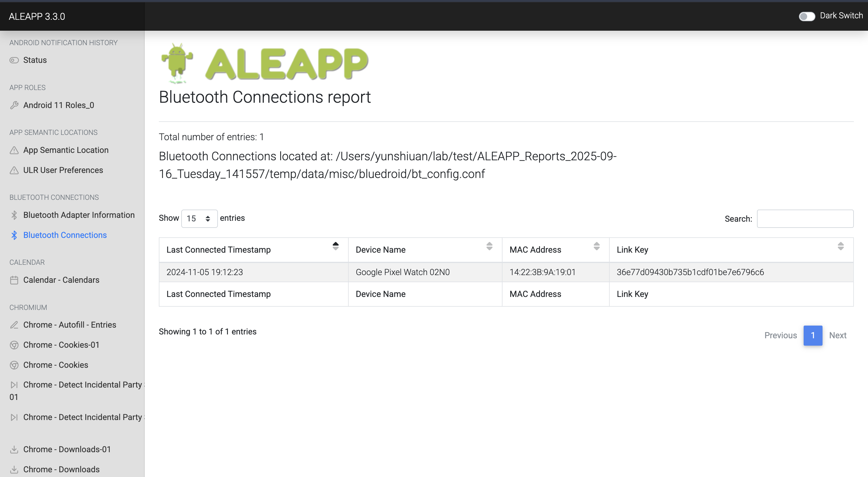Click blue Bluetooth icon beside Bluetooth Connections
Image resolution: width=868 pixels, height=477 pixels.
click(x=14, y=235)
